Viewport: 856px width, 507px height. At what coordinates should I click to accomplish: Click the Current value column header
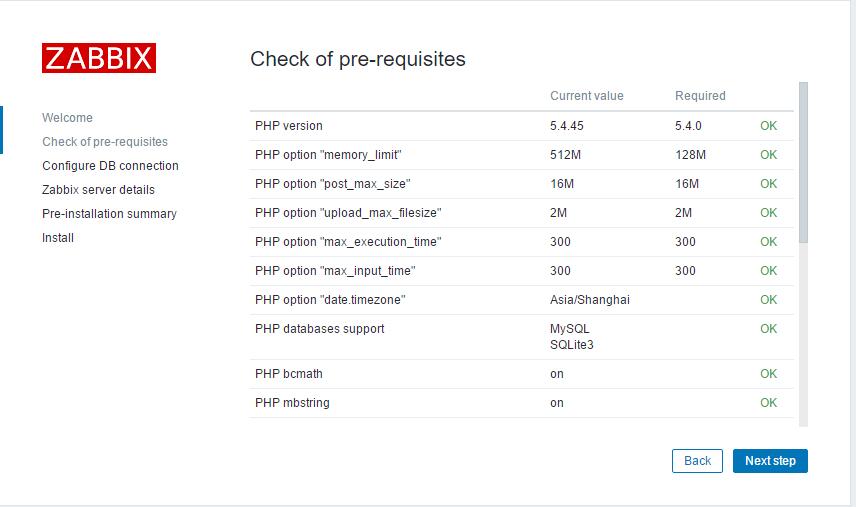pos(586,96)
